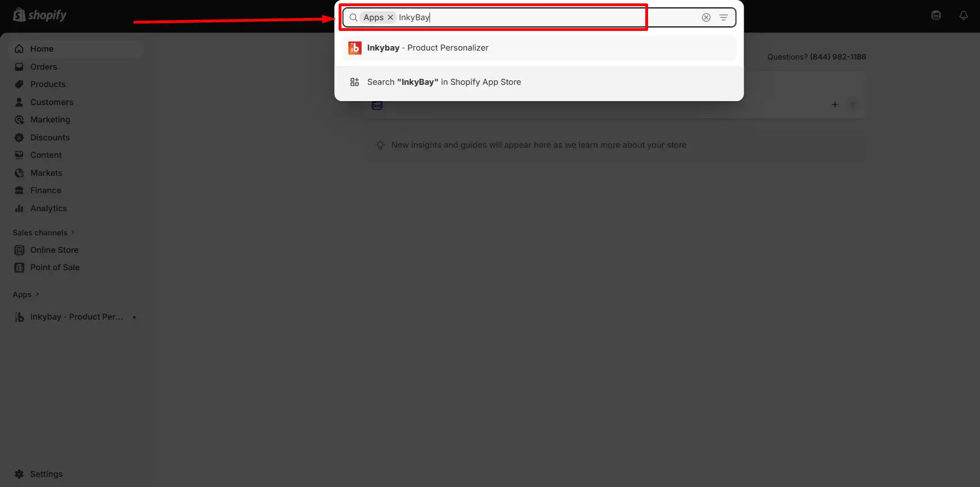Click the App Store grid icon

tap(354, 82)
